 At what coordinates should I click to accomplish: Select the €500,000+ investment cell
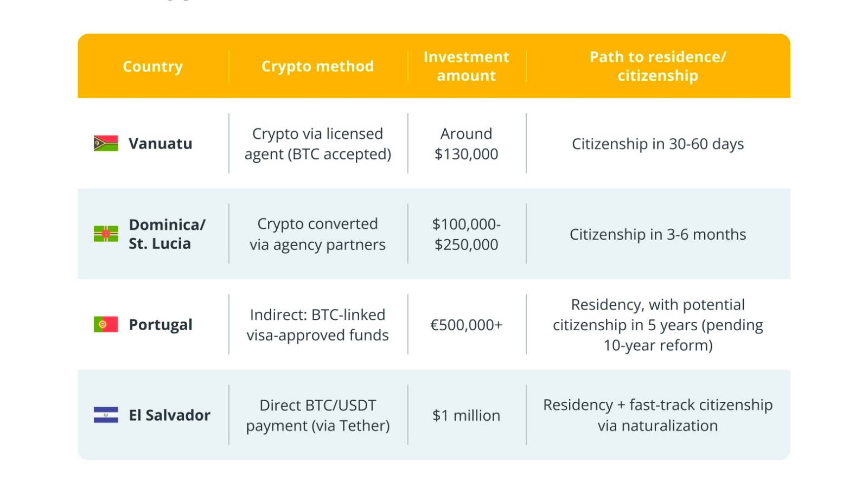[x=466, y=325]
